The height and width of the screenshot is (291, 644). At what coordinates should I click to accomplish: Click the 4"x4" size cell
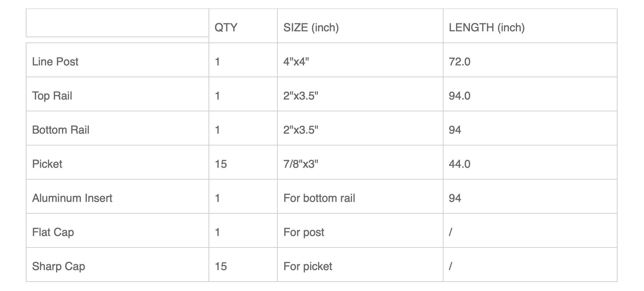click(x=360, y=61)
